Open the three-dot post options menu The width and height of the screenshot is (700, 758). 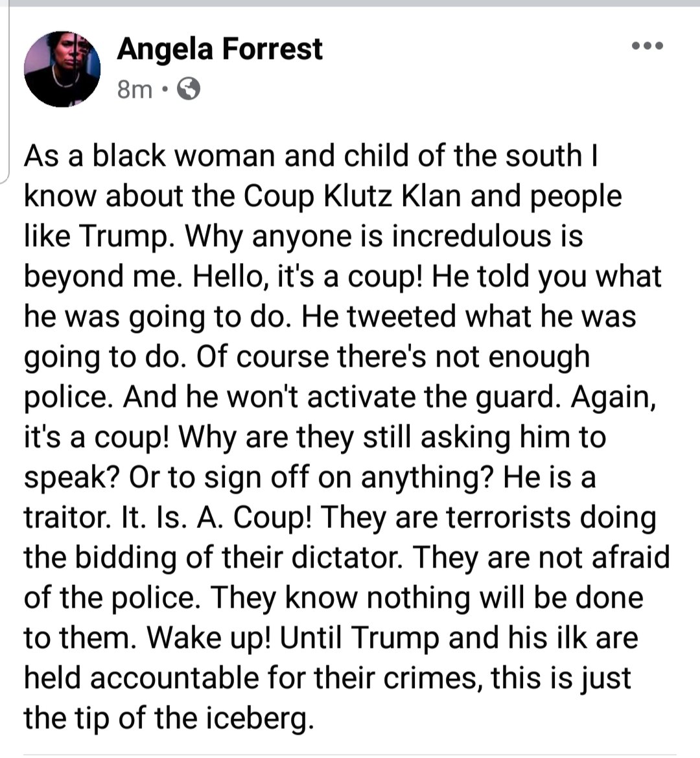pos(647,46)
